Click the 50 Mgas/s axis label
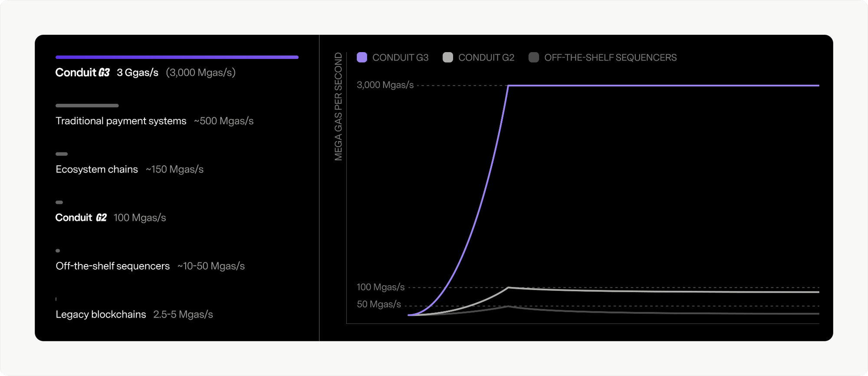 click(378, 304)
